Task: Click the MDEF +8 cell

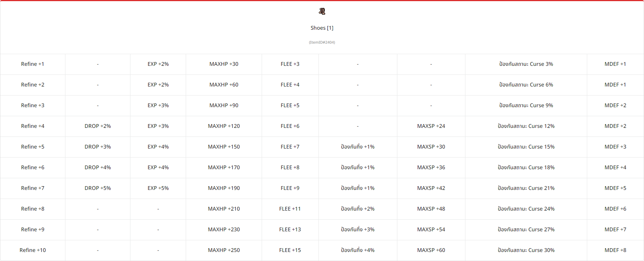Action: click(615, 250)
